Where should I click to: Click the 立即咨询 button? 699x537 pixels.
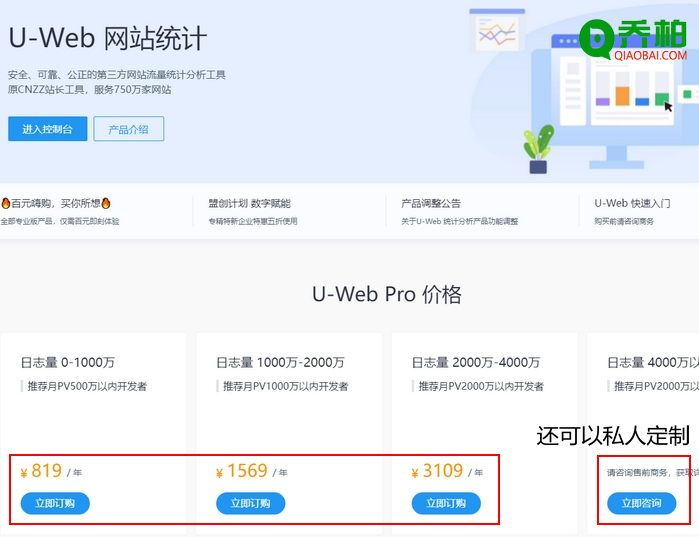point(641,503)
